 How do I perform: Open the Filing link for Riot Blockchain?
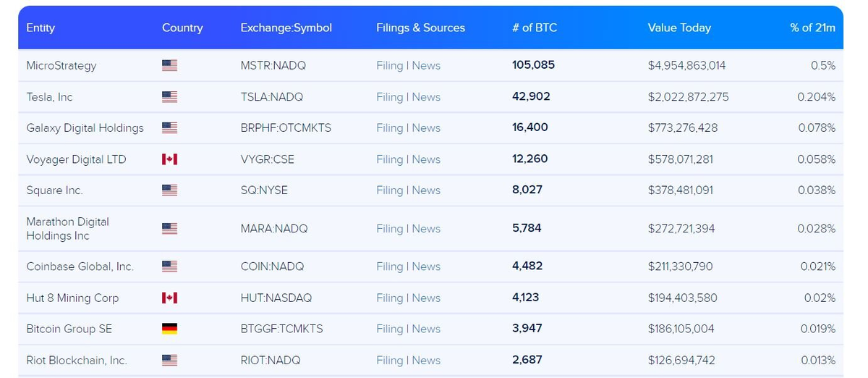click(389, 360)
